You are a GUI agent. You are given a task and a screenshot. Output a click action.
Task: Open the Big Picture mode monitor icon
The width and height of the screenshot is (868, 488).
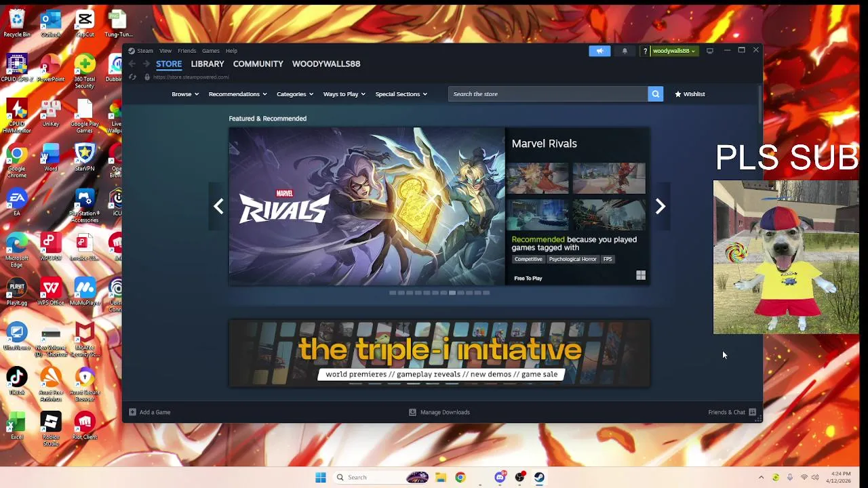click(x=710, y=51)
